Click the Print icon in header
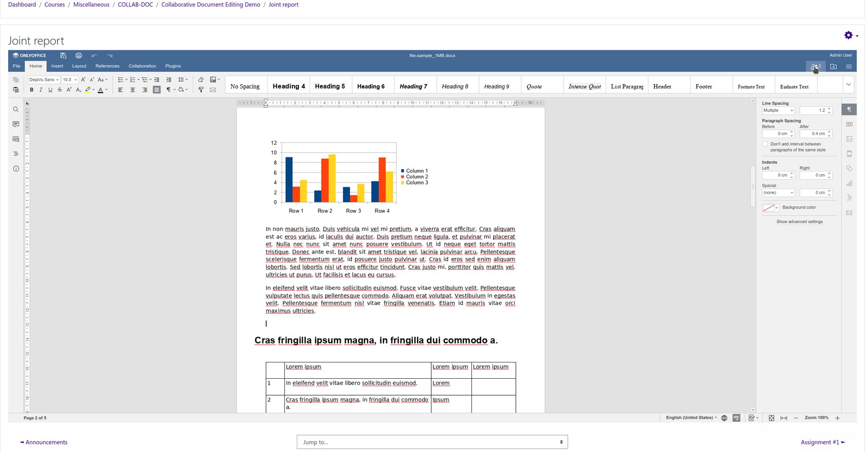Screen dimensions: 868x452 tap(79, 55)
